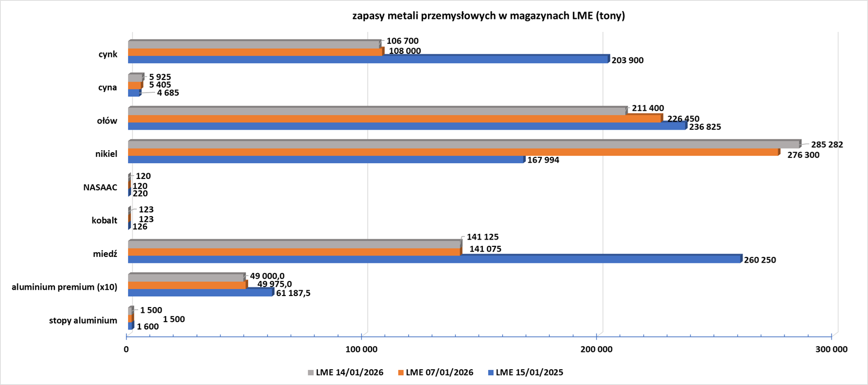
Task: Click the 'aluminium premium (x10)' axis label
Action: tap(64, 287)
